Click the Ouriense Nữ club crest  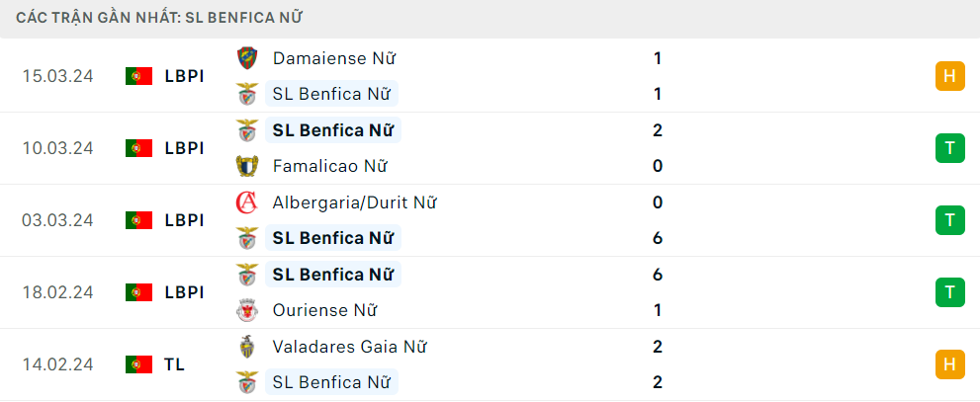click(x=247, y=310)
